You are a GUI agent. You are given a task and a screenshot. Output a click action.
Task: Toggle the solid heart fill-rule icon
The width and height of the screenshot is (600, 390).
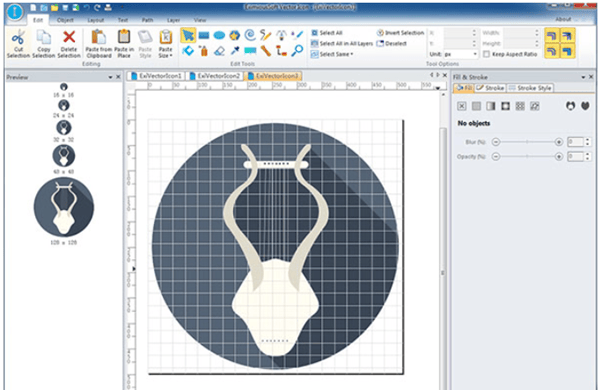585,106
